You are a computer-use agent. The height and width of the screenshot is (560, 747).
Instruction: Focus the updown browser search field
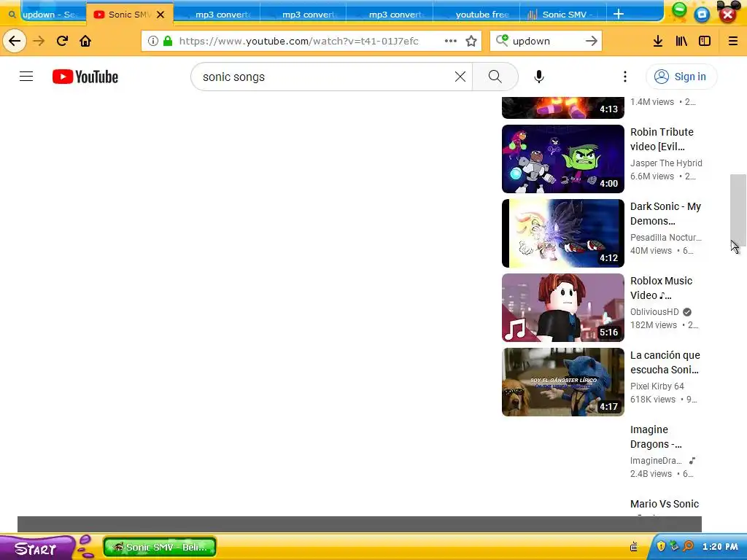click(546, 41)
